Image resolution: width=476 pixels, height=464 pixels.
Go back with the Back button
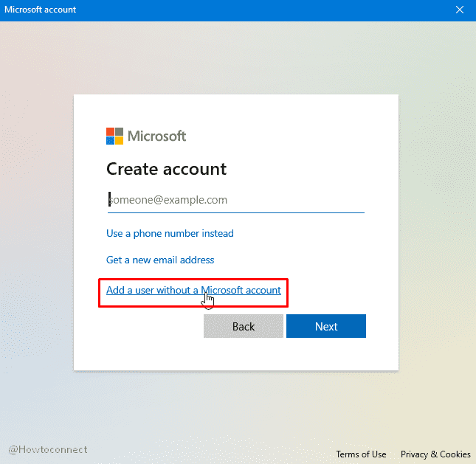244,326
